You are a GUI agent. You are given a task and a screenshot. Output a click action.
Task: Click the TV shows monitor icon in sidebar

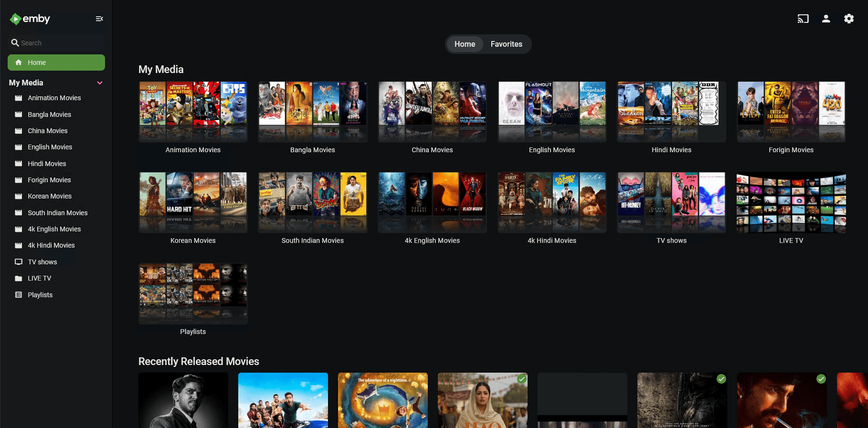click(x=19, y=262)
